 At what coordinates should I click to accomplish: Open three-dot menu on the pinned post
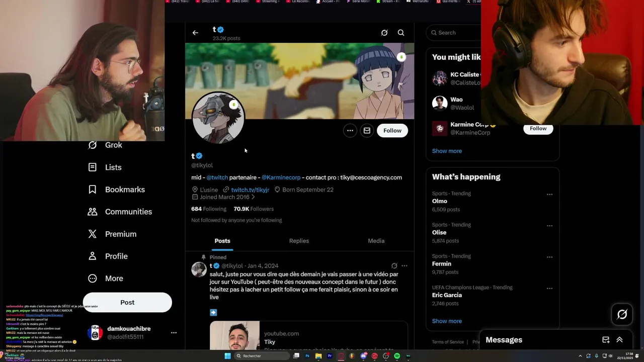pyautogui.click(x=405, y=266)
